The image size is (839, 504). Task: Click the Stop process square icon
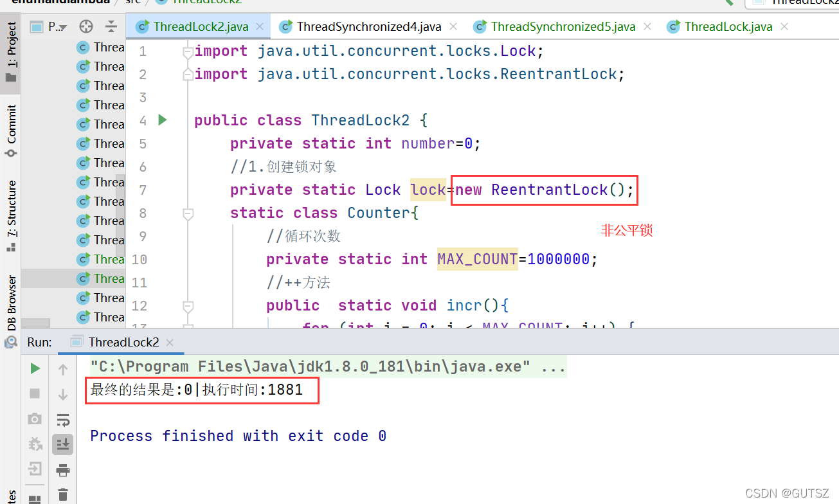point(35,393)
